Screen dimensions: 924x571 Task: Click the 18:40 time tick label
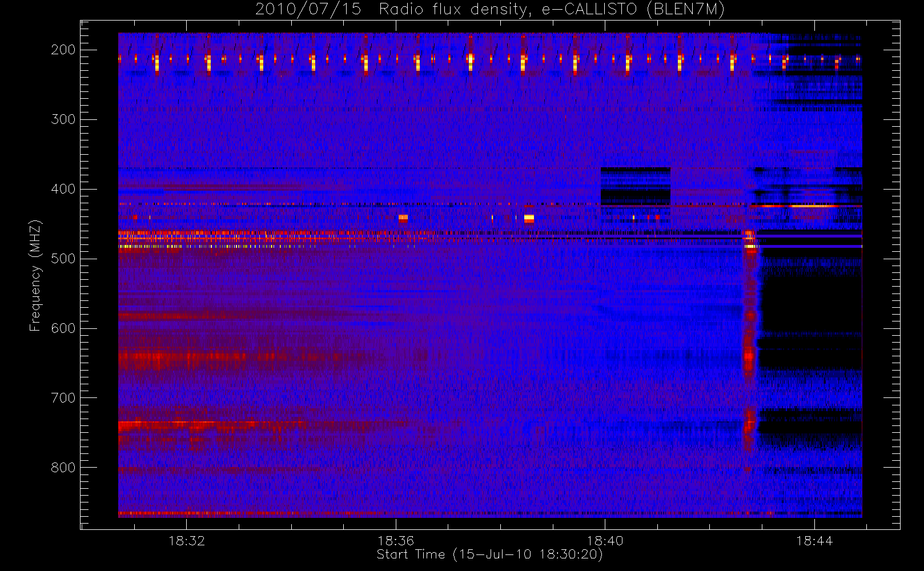coord(605,541)
